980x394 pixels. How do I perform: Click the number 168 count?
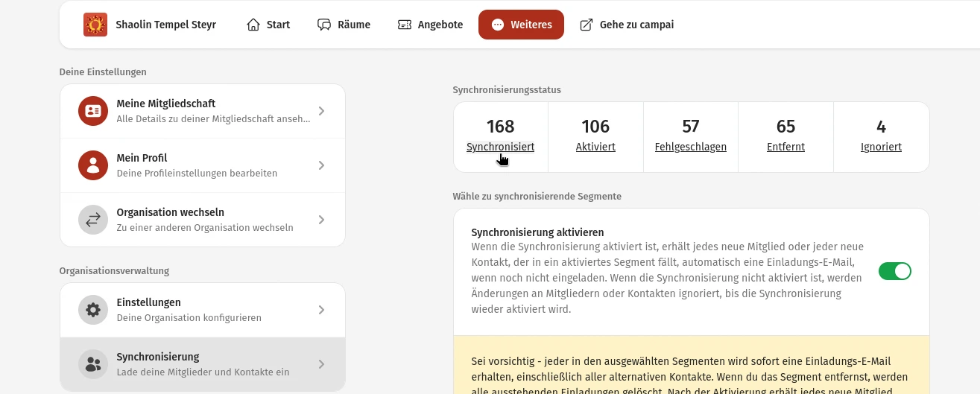500,126
